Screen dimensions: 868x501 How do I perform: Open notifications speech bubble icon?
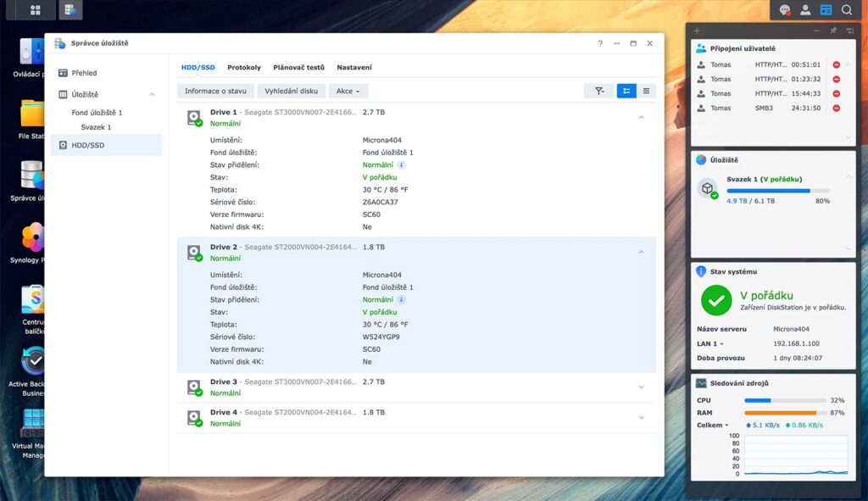(784, 10)
